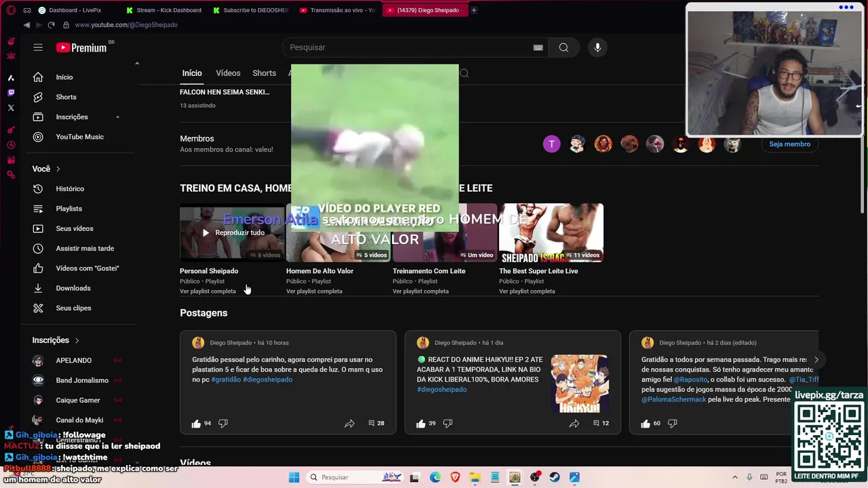Switch to Transmissão ao vivo browser tab

coord(338,10)
